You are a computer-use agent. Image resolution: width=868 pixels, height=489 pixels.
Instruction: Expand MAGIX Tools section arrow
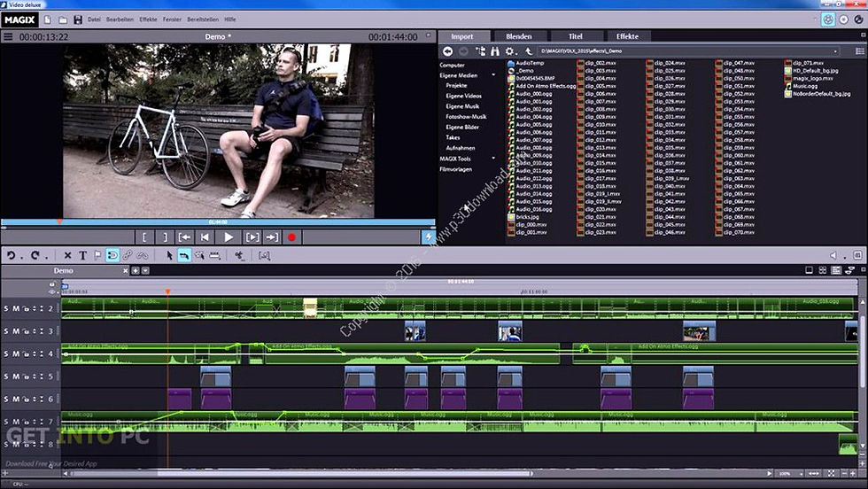493,159
